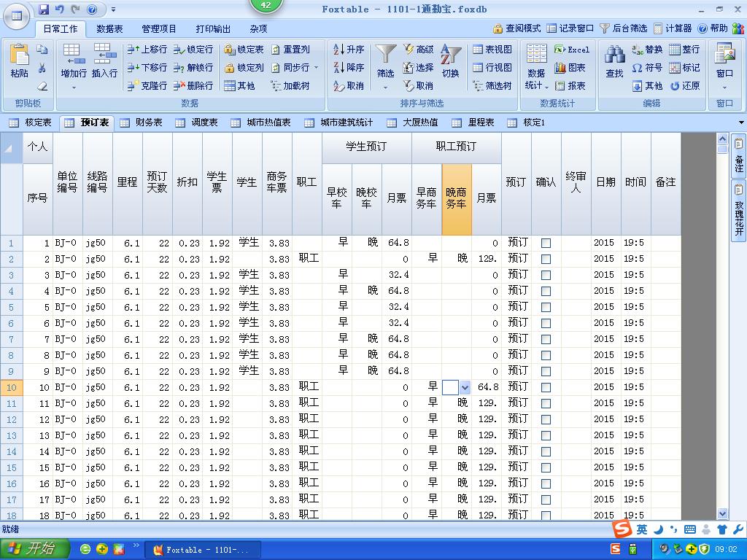Open the table tabs overflow arrow

(742, 122)
